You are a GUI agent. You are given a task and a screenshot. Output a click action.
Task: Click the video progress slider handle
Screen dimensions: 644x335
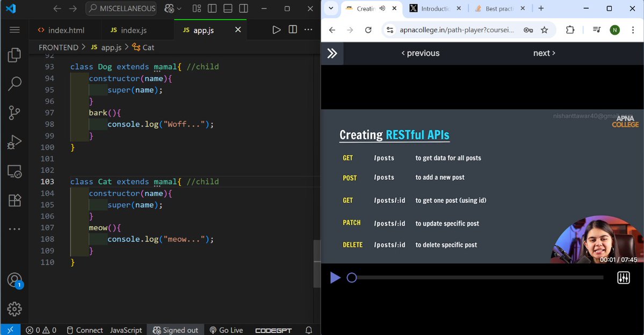[x=352, y=278]
